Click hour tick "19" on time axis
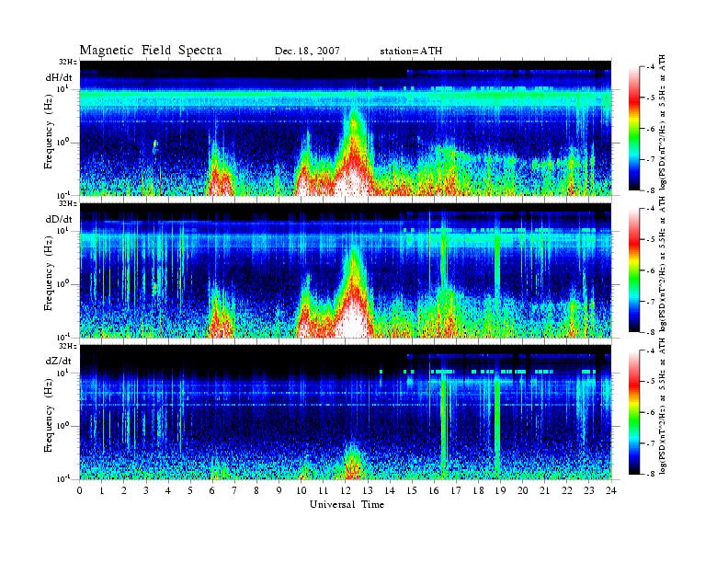The height and width of the screenshot is (563, 728). tap(500, 490)
